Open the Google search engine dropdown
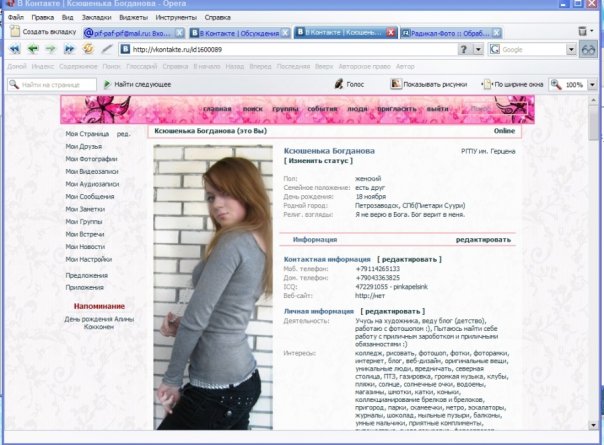This screenshot has height=445, width=604. click(571, 49)
